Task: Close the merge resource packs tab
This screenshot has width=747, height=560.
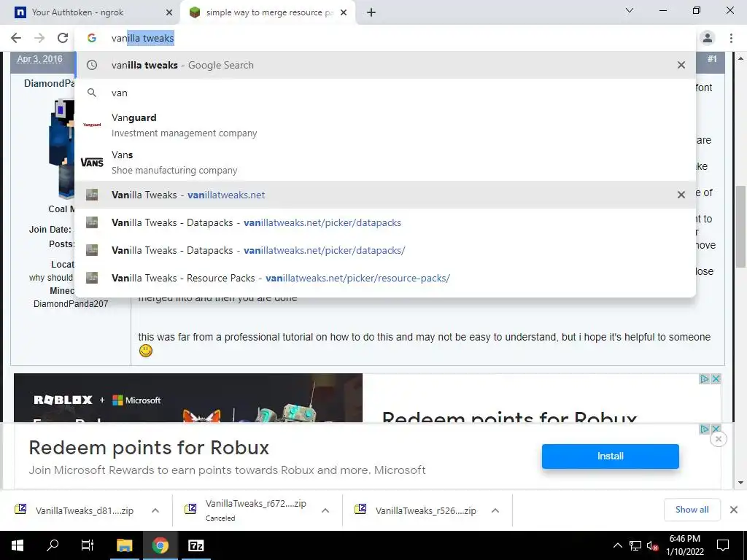Action: (x=344, y=12)
